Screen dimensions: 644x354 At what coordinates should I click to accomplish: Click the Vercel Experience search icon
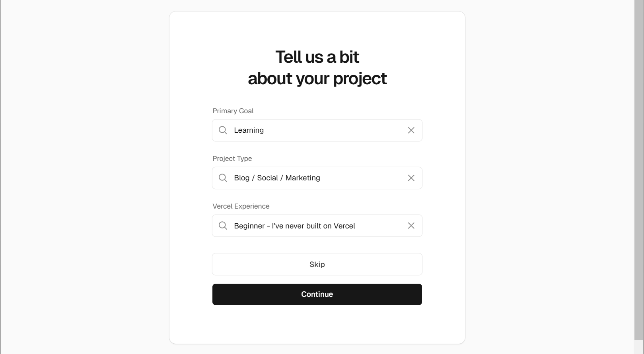click(x=223, y=226)
